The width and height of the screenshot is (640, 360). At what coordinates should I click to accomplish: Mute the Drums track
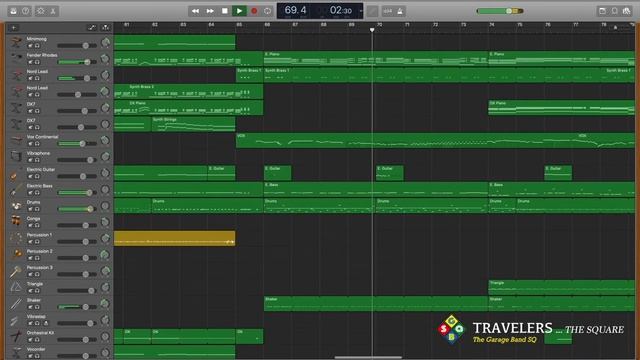pyautogui.click(x=30, y=209)
